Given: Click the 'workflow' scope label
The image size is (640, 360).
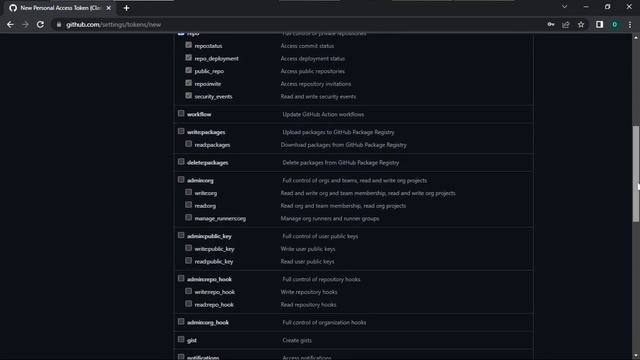Looking at the screenshot, I should click(199, 115).
